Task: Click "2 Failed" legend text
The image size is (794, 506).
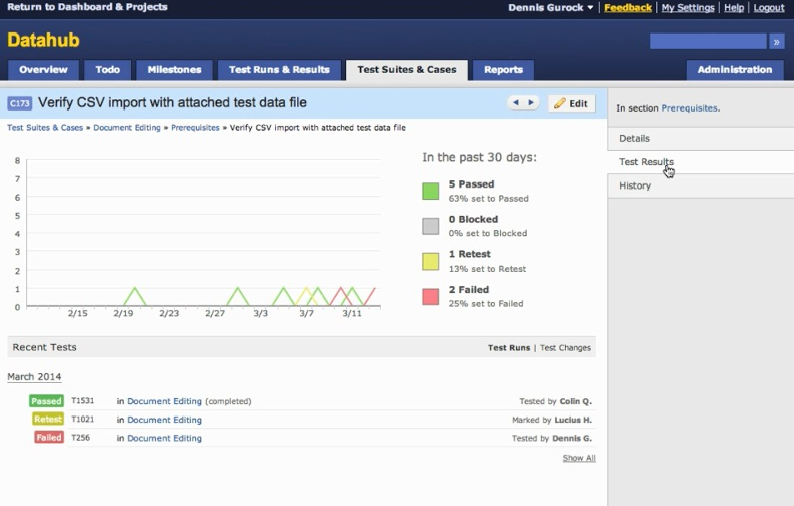Action: pos(468,290)
